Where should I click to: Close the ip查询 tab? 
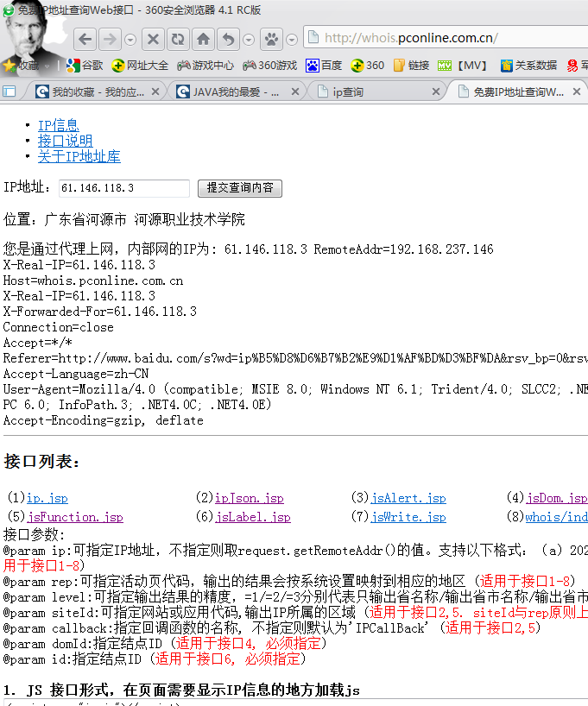tap(436, 91)
